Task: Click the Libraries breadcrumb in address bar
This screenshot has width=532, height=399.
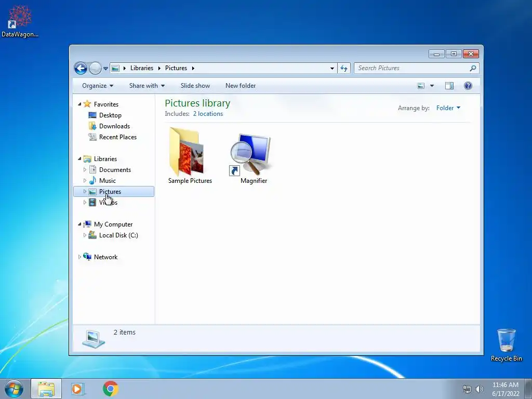Action: (142, 68)
